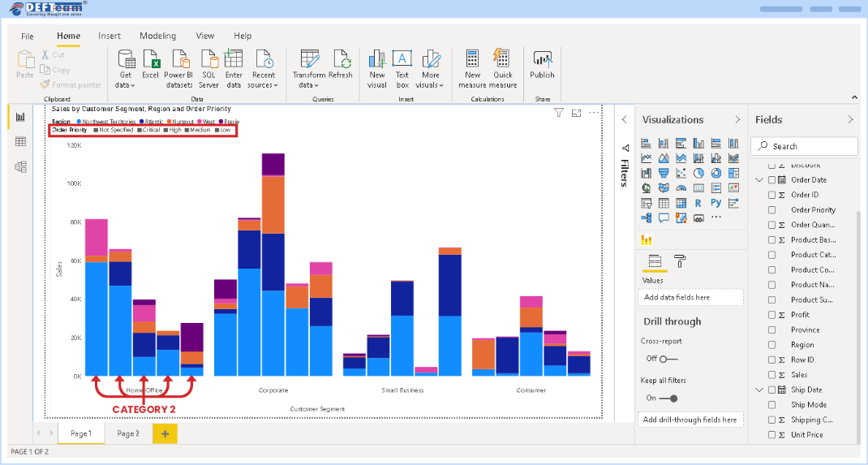Click the Publish icon in ribbon

coord(542,60)
